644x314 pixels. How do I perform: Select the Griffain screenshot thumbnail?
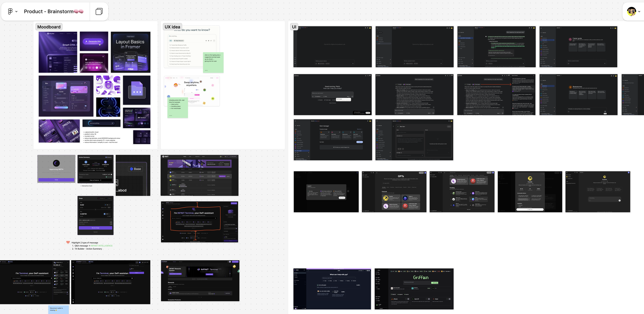[x=414, y=289]
